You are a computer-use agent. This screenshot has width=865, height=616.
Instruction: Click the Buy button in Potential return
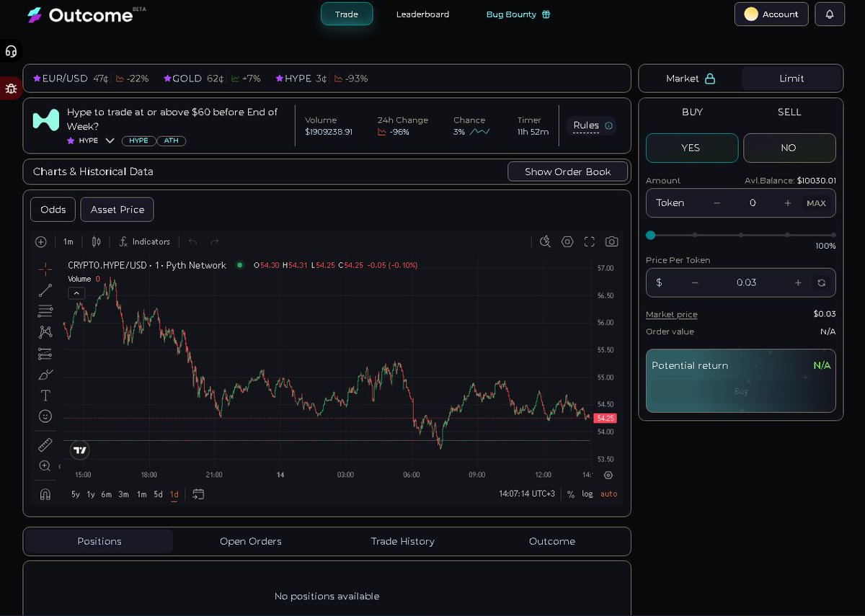(x=741, y=392)
